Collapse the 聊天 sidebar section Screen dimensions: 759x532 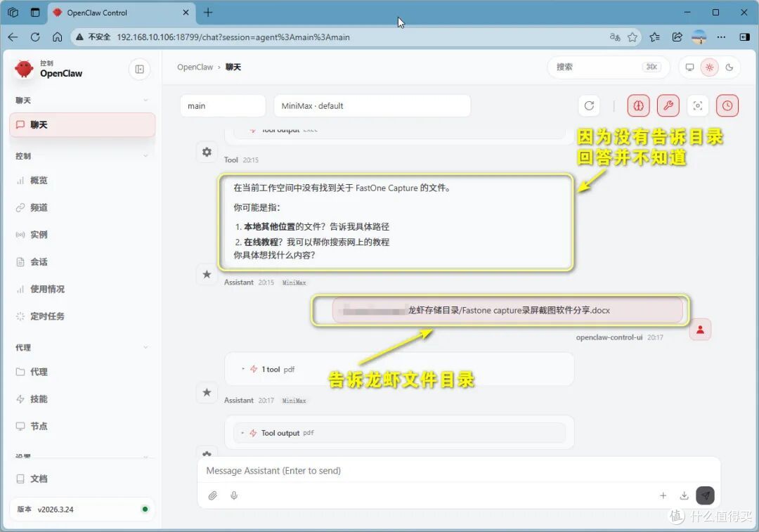click(82, 100)
